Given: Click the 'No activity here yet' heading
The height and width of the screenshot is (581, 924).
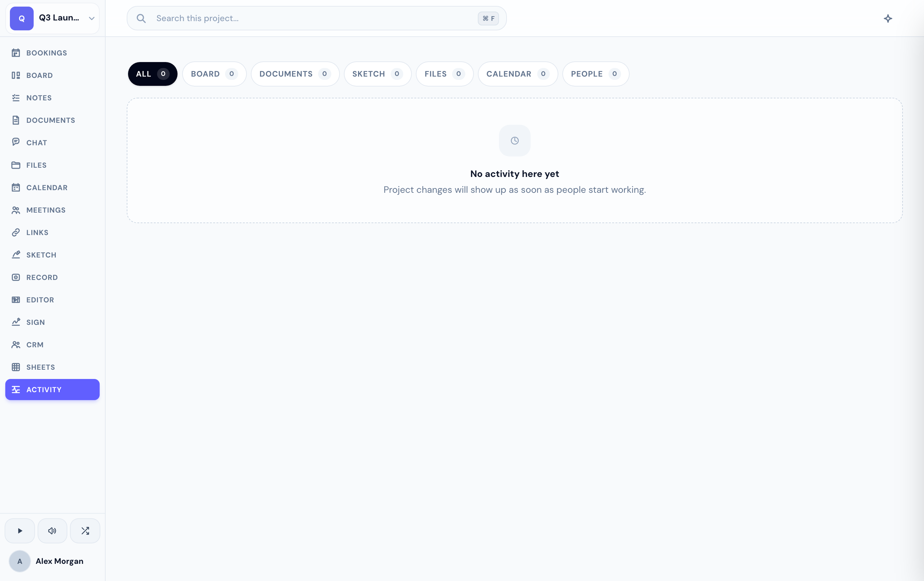Looking at the screenshot, I should 514,174.
